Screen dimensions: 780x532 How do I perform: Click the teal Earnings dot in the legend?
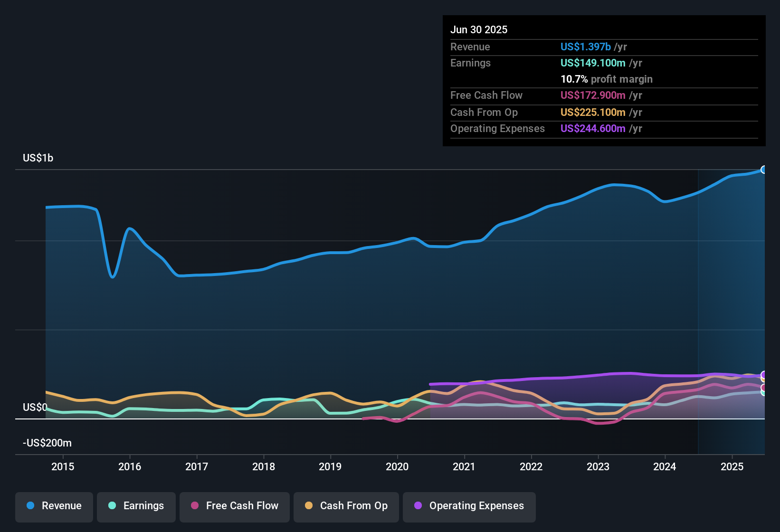[112, 506]
